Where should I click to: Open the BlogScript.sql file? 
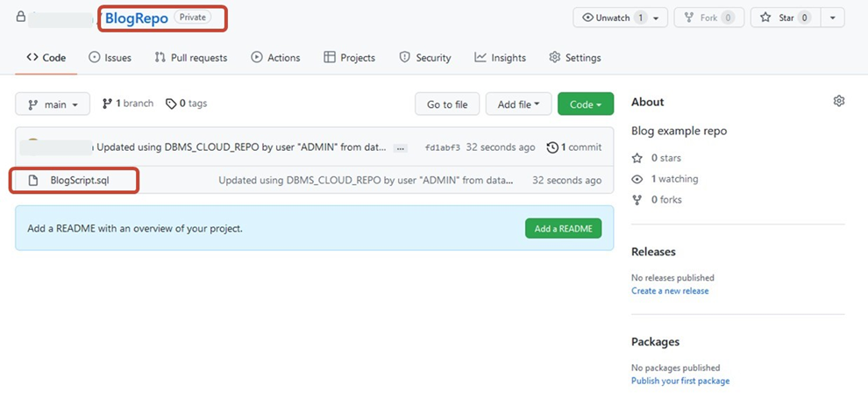pyautogui.click(x=80, y=181)
